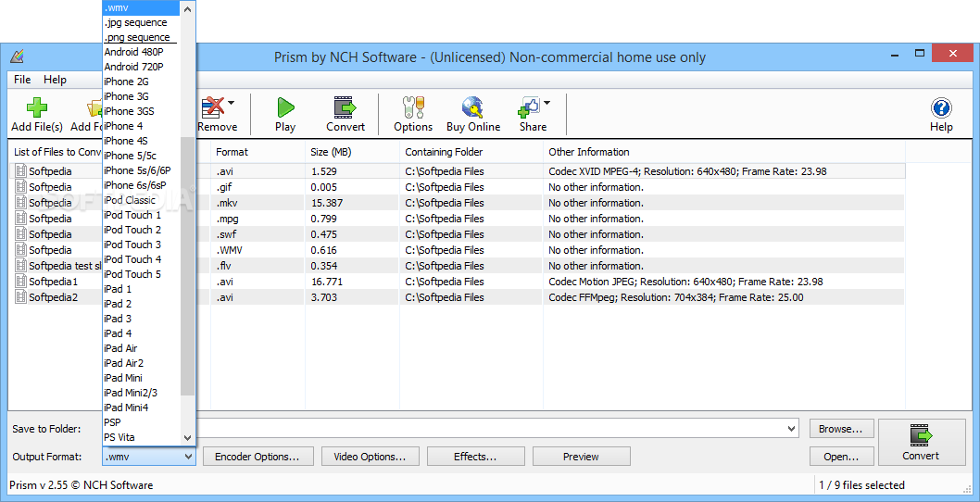
Task: Click the 16.771 size cell
Action: pyautogui.click(x=327, y=282)
